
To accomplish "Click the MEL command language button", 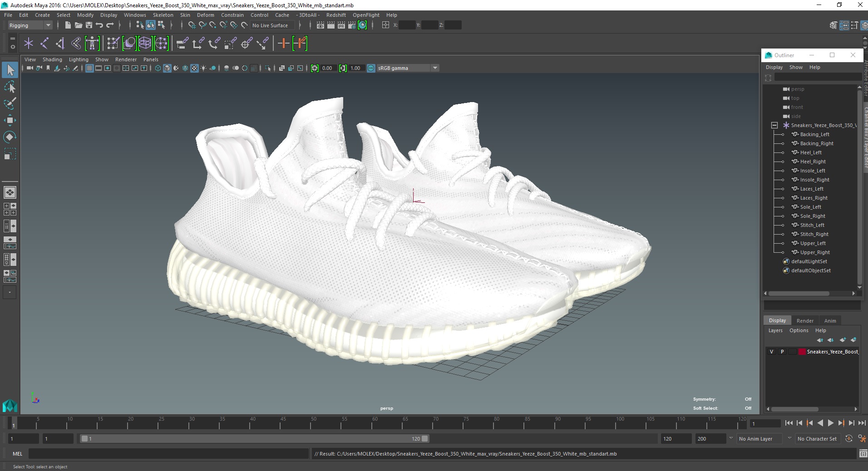I will coord(17,454).
